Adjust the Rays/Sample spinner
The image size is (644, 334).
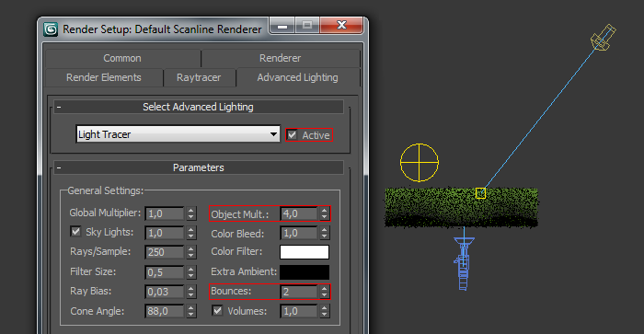pyautogui.click(x=191, y=252)
